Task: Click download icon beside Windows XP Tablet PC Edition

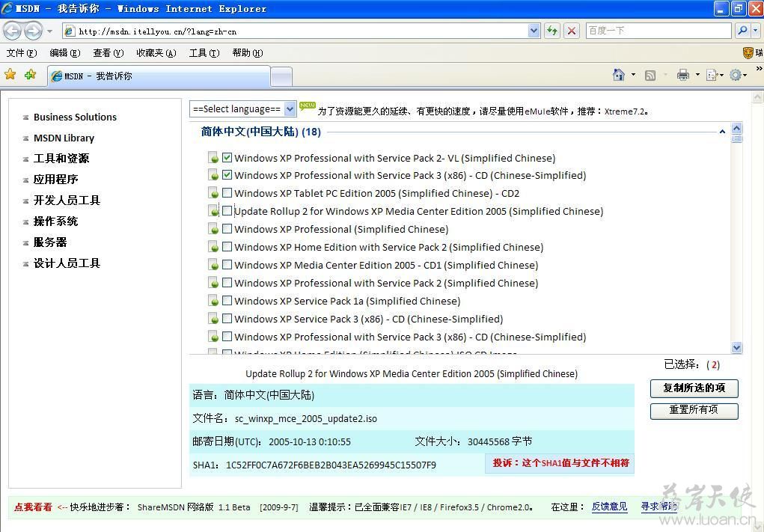Action: [x=213, y=193]
